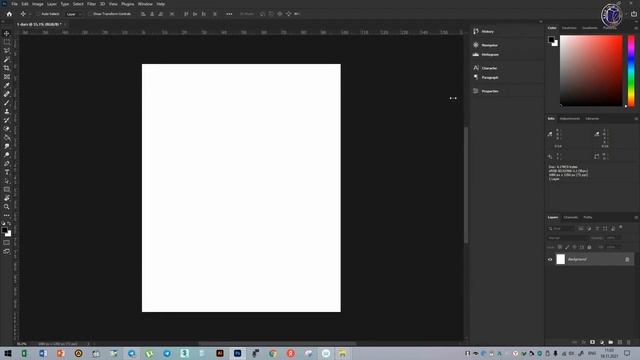The image size is (640, 360).
Task: Open the Color panel flyout menu
Action: point(636,28)
